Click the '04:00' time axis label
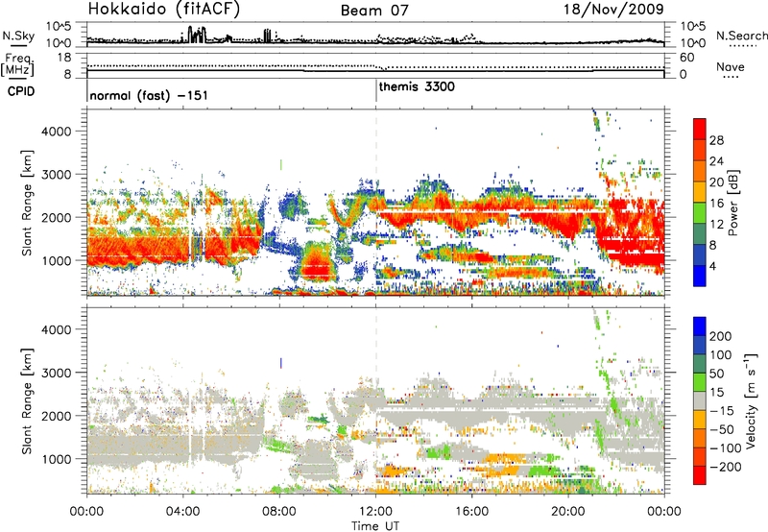The image size is (768, 532). pyautogui.click(x=182, y=512)
